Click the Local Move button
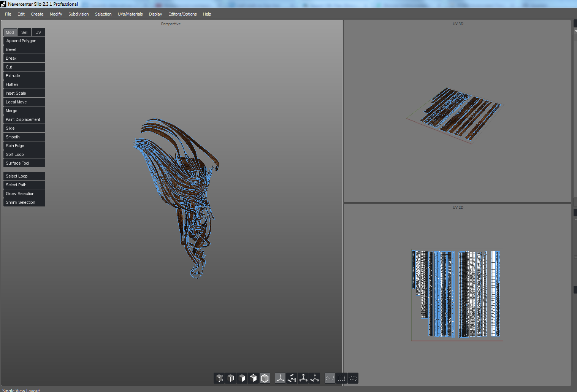The height and width of the screenshot is (392, 577). tap(24, 102)
